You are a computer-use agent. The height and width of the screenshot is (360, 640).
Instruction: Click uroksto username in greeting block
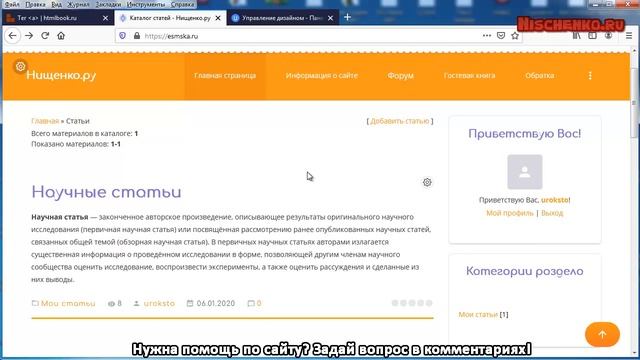555,200
